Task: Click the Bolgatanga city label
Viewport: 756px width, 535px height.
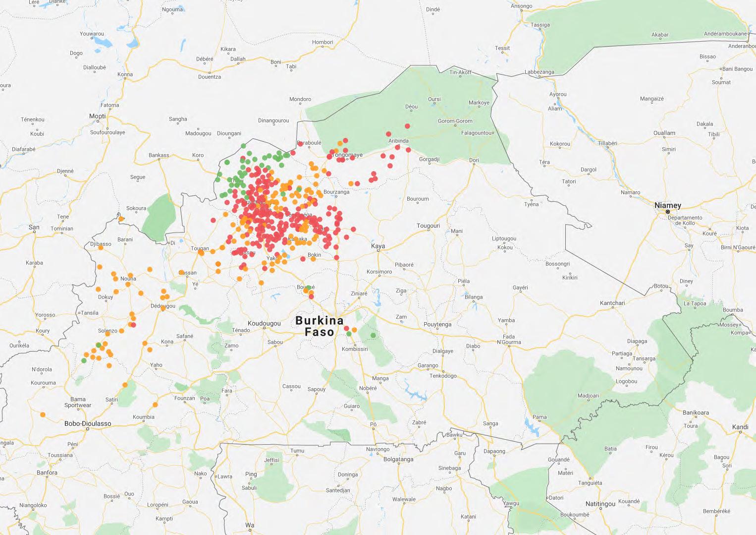Action: point(398,459)
